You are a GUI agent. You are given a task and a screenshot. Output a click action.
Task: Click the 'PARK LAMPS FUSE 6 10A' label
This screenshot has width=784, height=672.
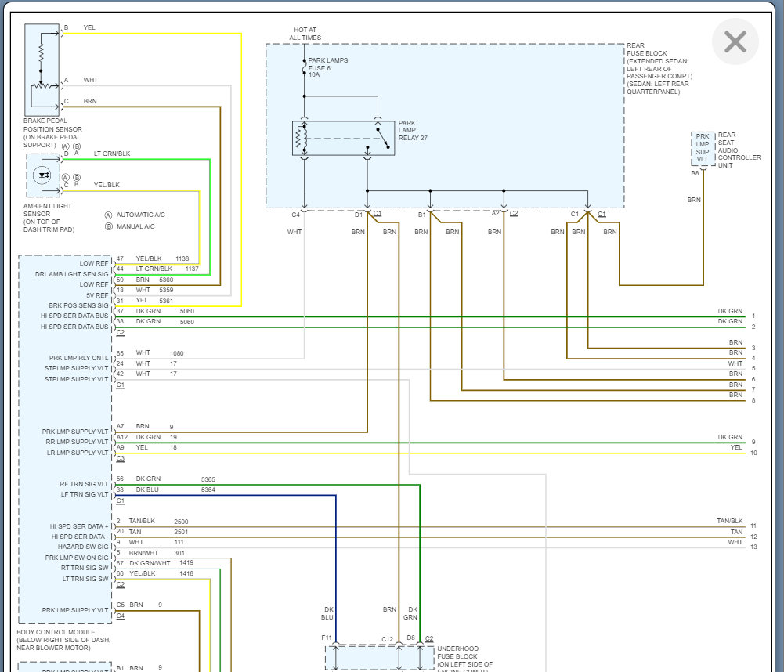(x=327, y=67)
